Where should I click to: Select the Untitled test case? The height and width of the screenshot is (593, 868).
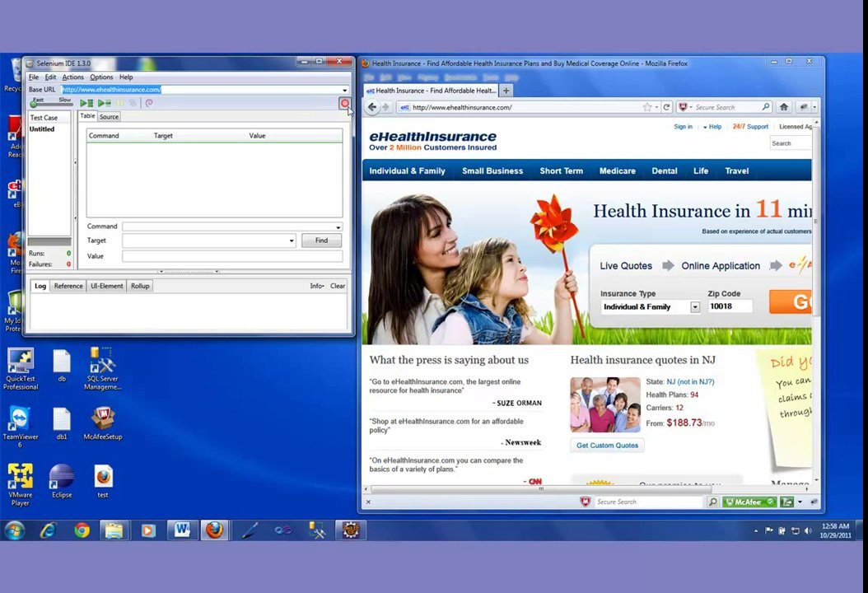pyautogui.click(x=42, y=129)
